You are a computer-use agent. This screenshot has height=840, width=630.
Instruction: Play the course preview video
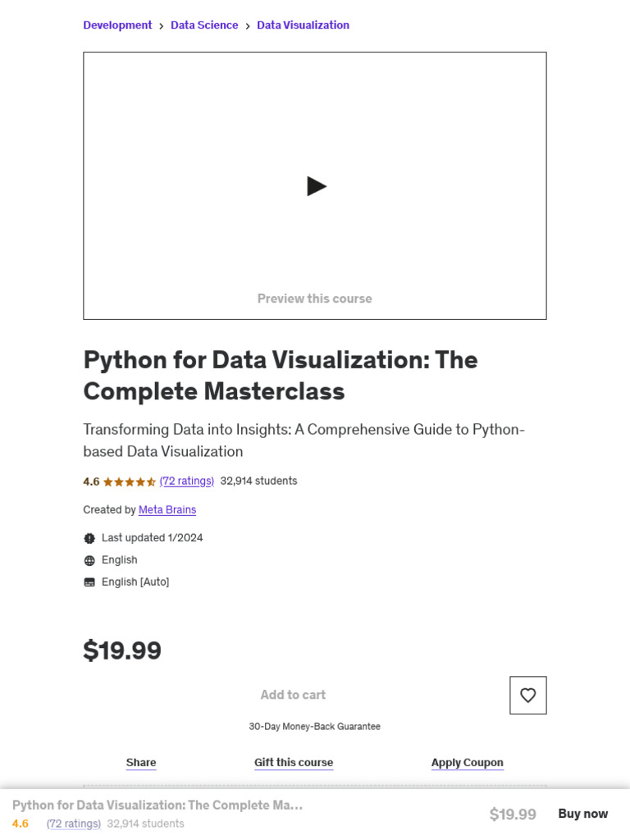coord(316,186)
